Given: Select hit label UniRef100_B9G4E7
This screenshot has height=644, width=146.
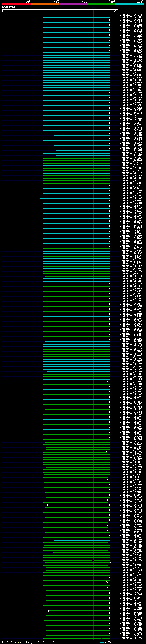Looking at the screenshot, I should 131,50.
